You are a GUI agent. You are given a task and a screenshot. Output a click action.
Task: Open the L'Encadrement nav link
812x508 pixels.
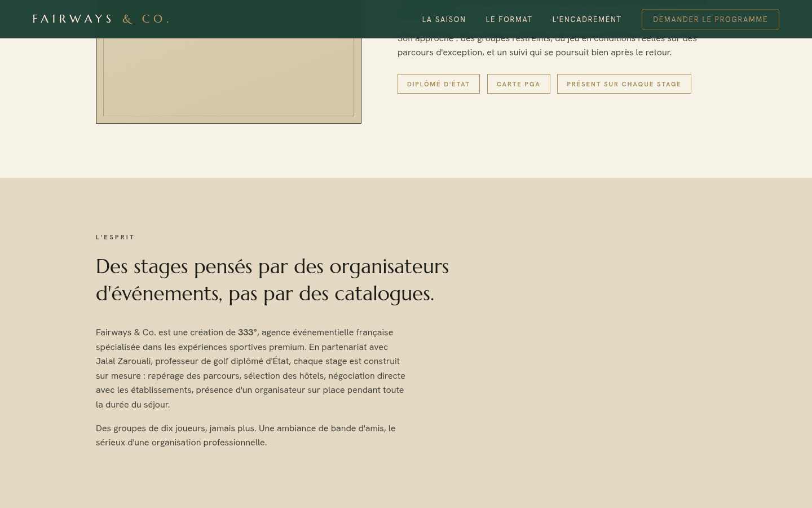[x=586, y=19]
